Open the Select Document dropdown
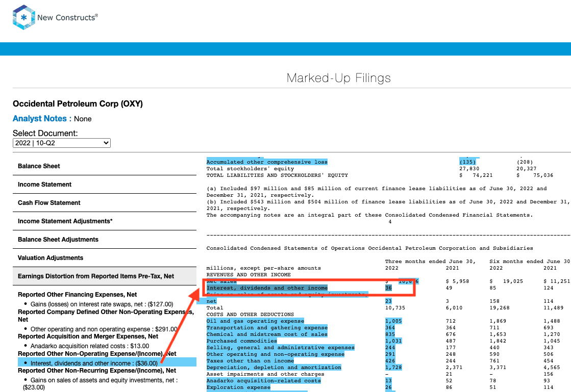 coord(62,143)
